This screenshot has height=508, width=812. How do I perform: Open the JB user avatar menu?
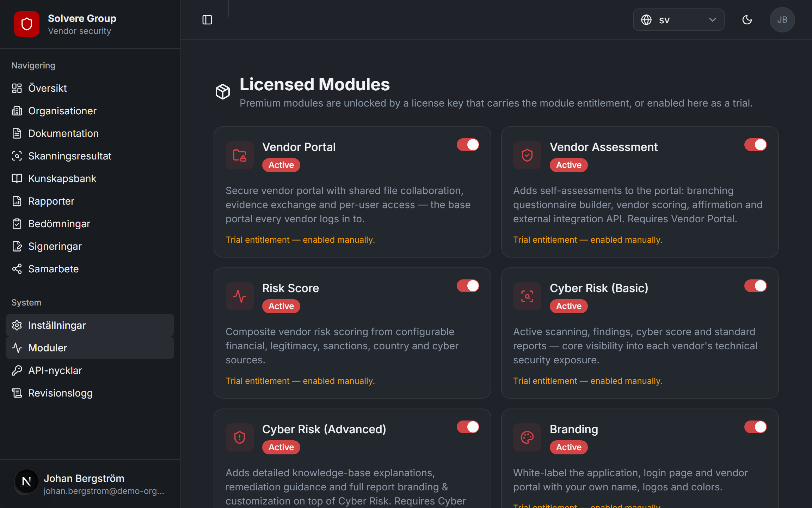782,20
